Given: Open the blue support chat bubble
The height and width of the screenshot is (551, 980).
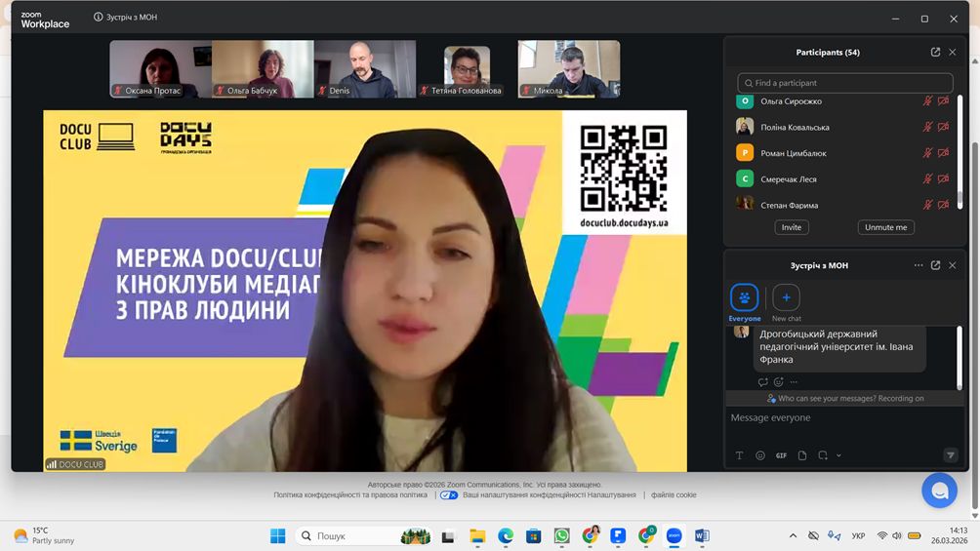Looking at the screenshot, I should coord(939,491).
